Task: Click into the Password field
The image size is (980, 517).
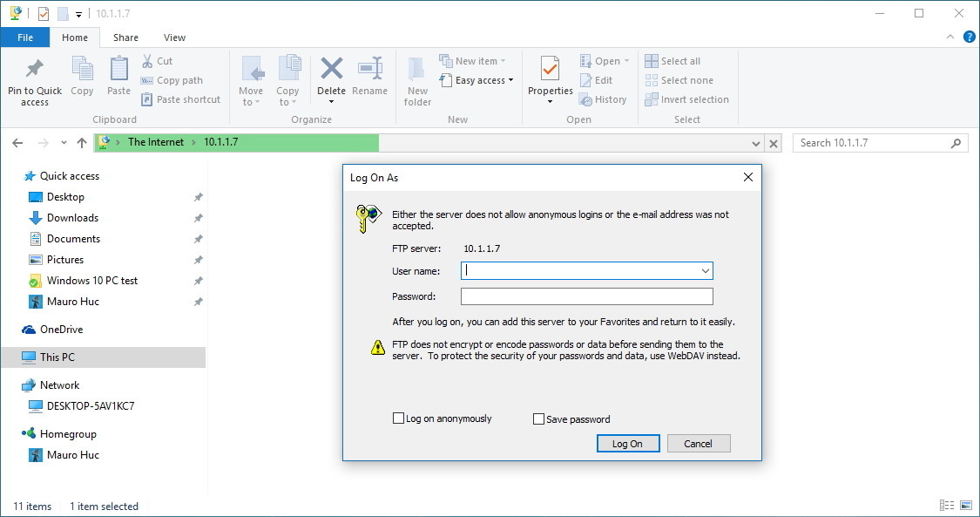Action: (586, 296)
